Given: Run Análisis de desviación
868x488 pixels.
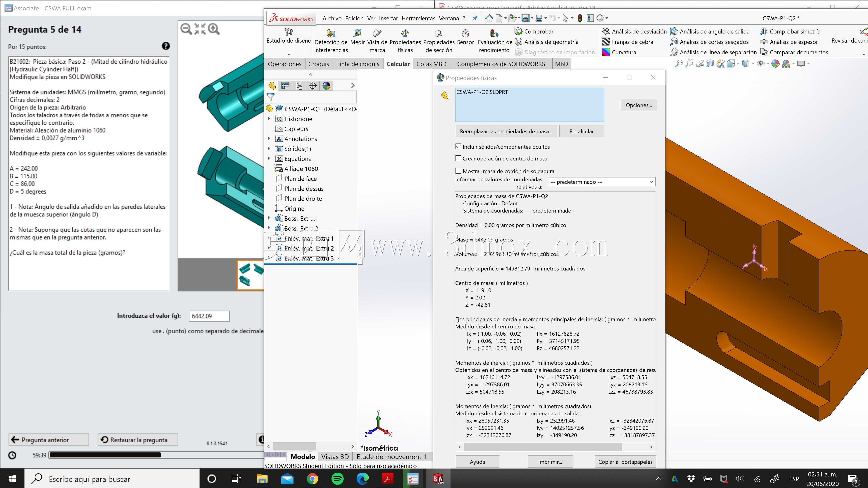Looking at the screenshot, I should (x=634, y=31).
